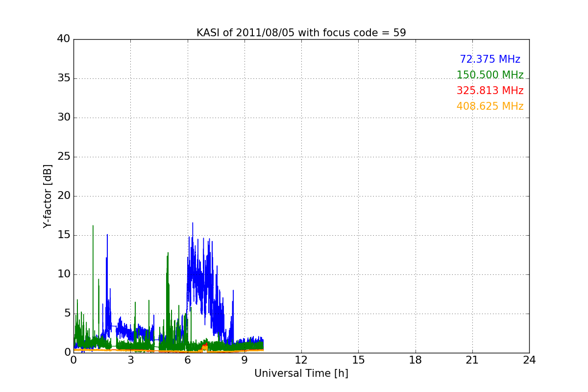
Task: Click the y-axis tick label 35
Action: (x=64, y=78)
